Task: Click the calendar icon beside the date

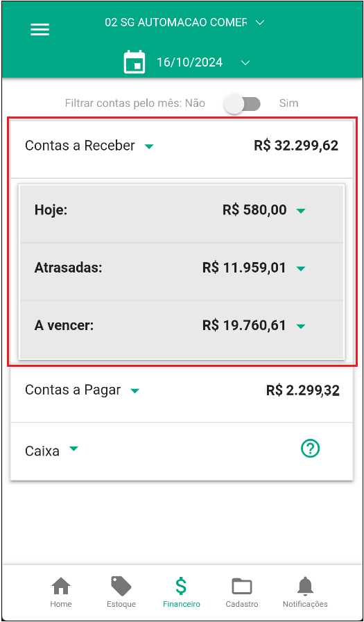Action: click(135, 62)
